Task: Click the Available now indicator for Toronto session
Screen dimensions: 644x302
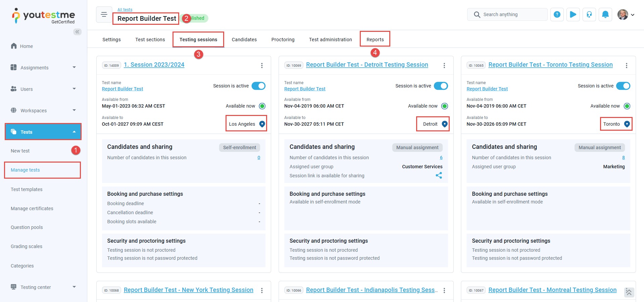Action: pos(627,106)
